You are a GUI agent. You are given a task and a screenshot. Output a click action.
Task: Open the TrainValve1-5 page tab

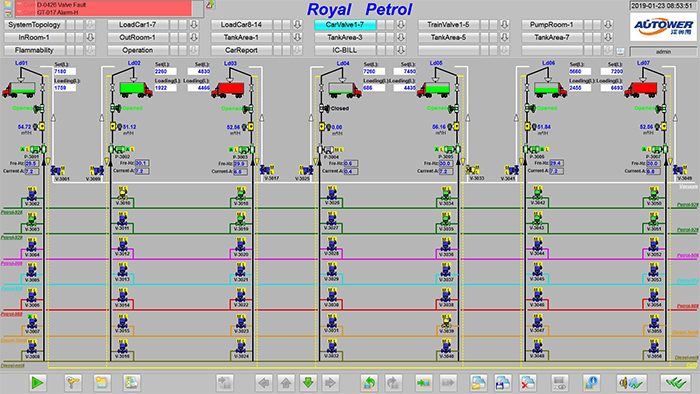(x=448, y=25)
